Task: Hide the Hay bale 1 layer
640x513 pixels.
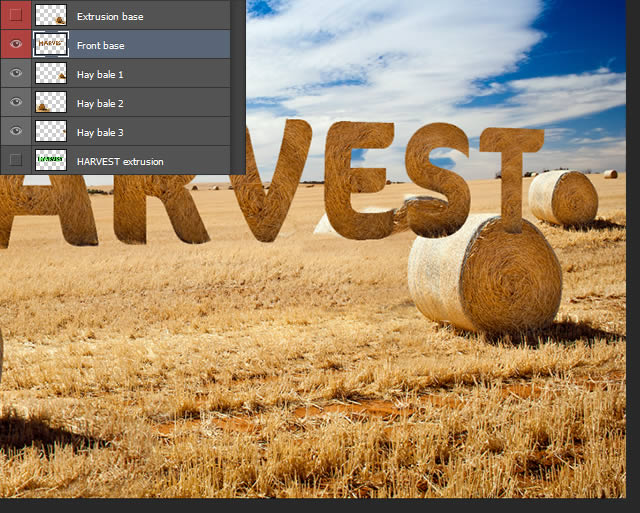Action: point(16,73)
